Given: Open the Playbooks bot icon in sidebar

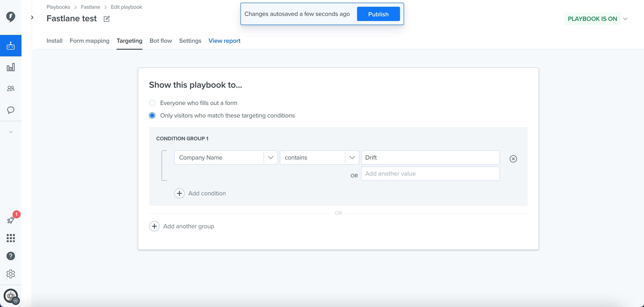Looking at the screenshot, I should (11, 46).
